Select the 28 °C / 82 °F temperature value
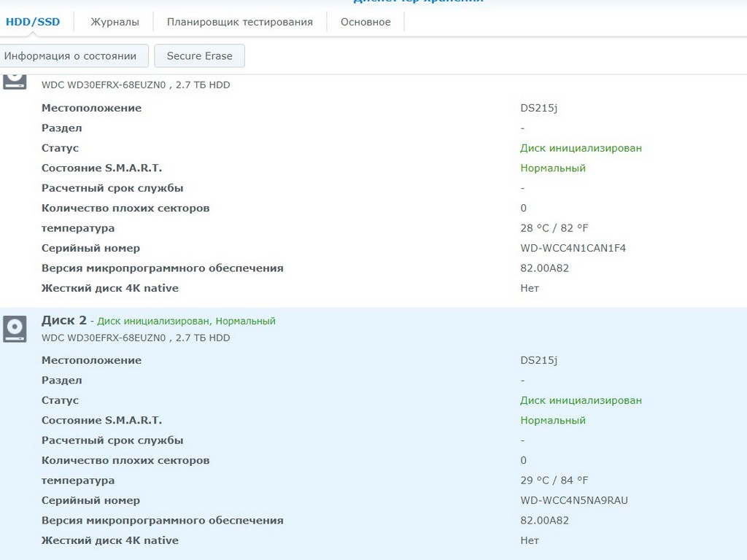Image resolution: width=747 pixels, height=560 pixels. point(554,227)
